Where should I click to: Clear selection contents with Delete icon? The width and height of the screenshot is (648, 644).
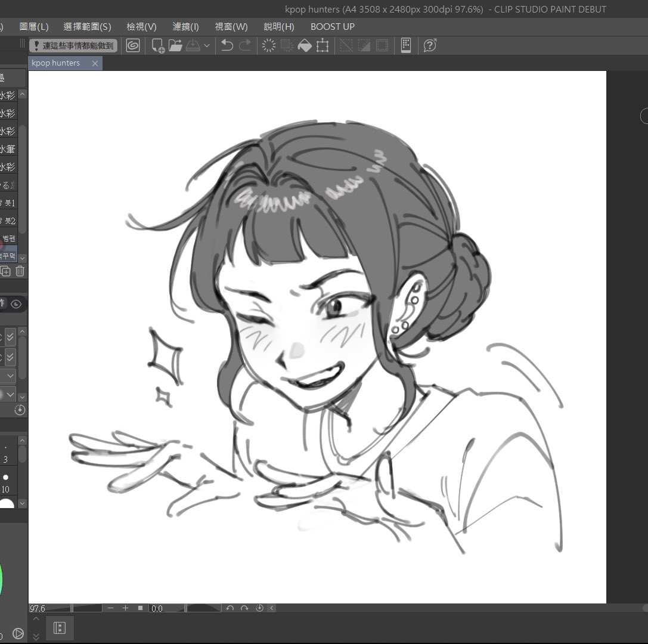tap(269, 45)
